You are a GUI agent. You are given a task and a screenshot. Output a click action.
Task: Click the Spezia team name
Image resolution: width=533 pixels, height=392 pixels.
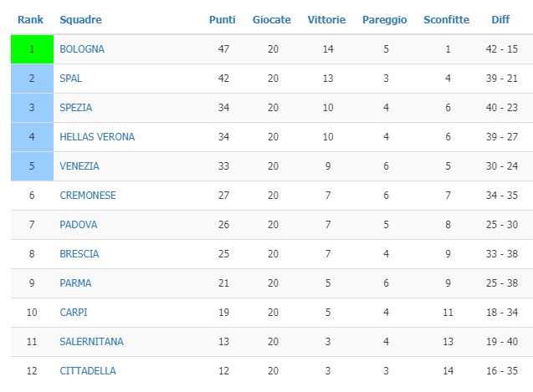(x=76, y=108)
